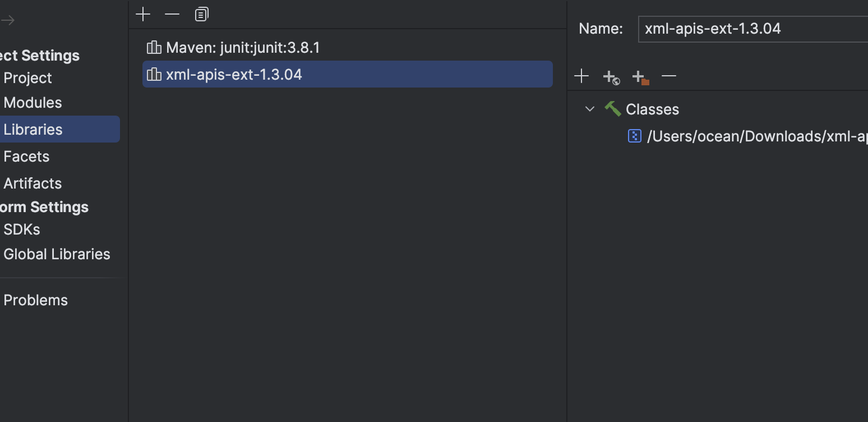Image resolution: width=868 pixels, height=422 pixels.
Task: Add library root files with plus
Action: click(581, 76)
